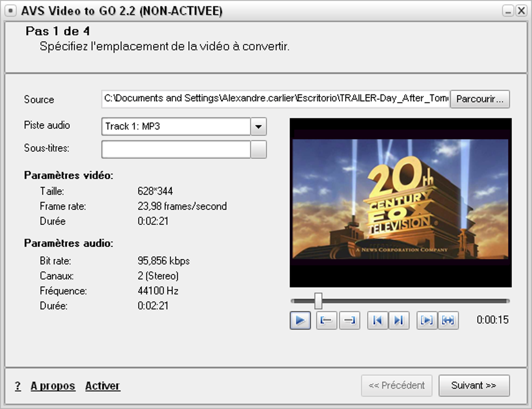Click the 95,856 kbps bit rate
The width and height of the screenshot is (532, 409).
[164, 261]
